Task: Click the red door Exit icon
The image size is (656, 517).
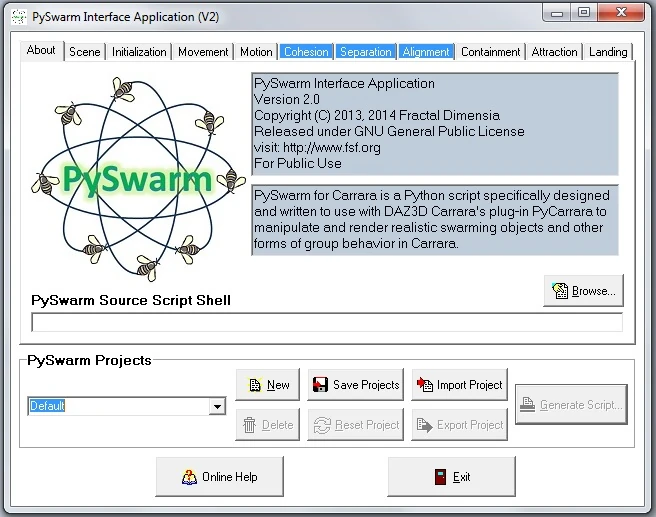Action: click(440, 477)
